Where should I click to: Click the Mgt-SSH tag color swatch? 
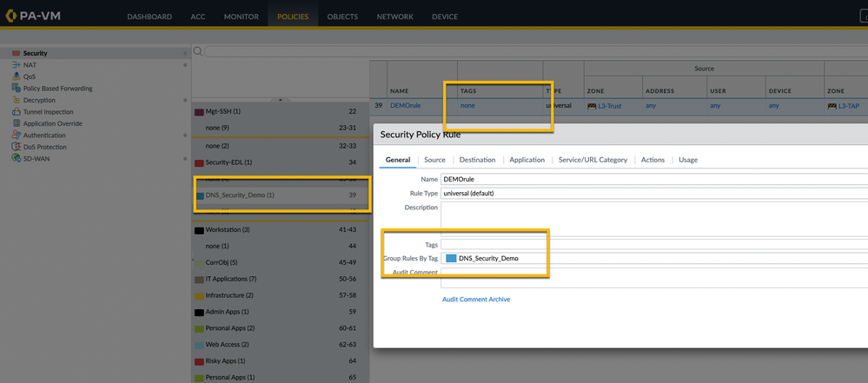[x=199, y=112]
